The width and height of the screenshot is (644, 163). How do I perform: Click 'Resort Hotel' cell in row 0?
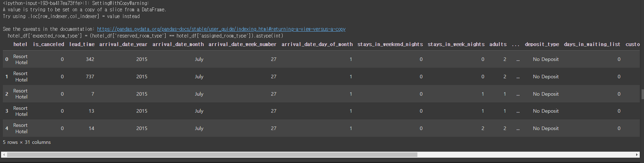click(20, 59)
